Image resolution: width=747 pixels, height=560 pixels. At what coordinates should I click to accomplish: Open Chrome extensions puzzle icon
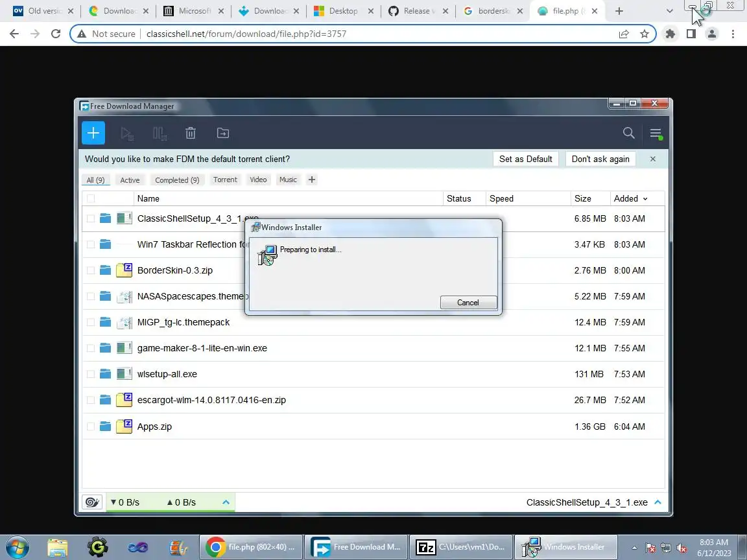point(670,34)
